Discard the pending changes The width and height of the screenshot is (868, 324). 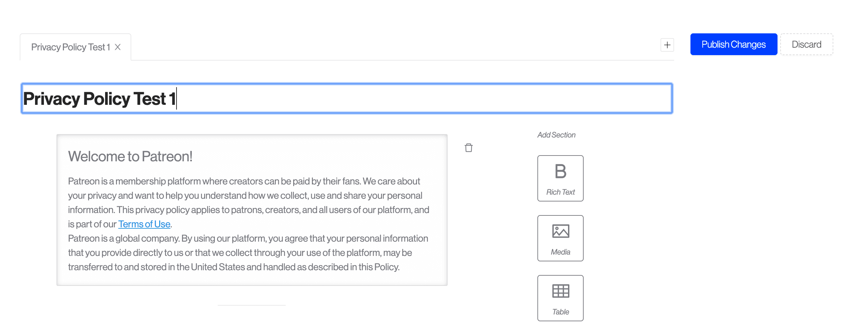(x=806, y=45)
